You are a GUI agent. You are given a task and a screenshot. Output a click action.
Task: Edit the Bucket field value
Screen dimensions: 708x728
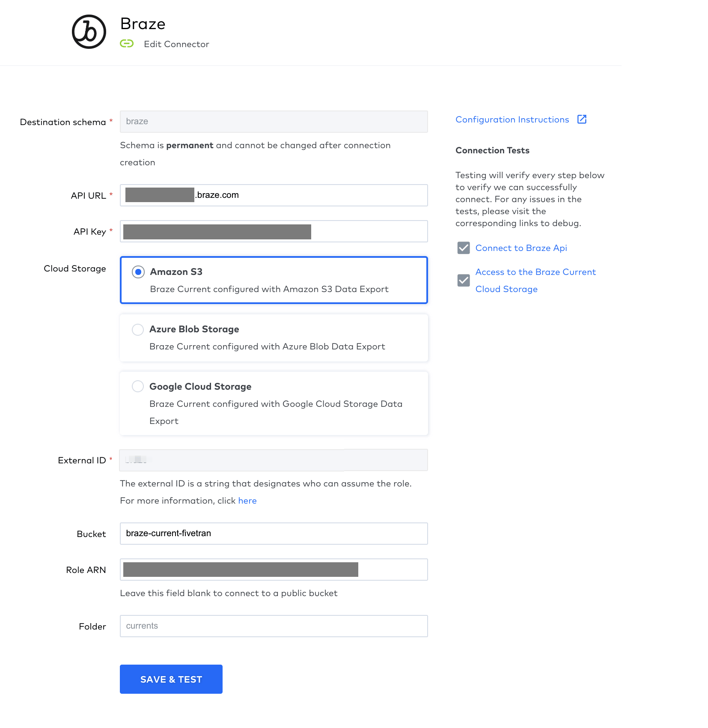[274, 534]
